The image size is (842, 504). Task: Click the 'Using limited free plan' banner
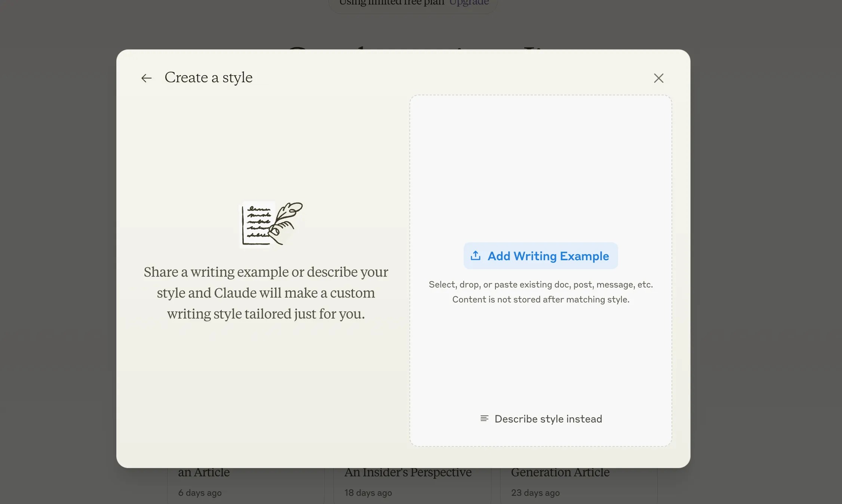[392, 3]
